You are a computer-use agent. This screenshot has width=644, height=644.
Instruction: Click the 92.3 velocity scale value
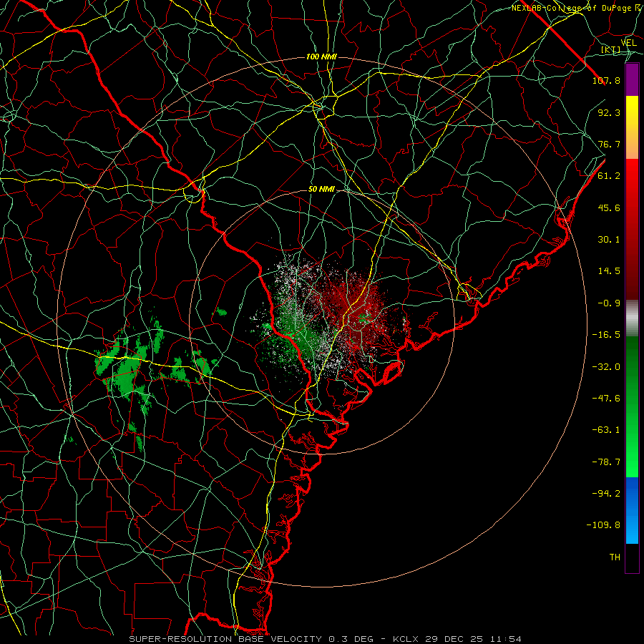tap(609, 112)
